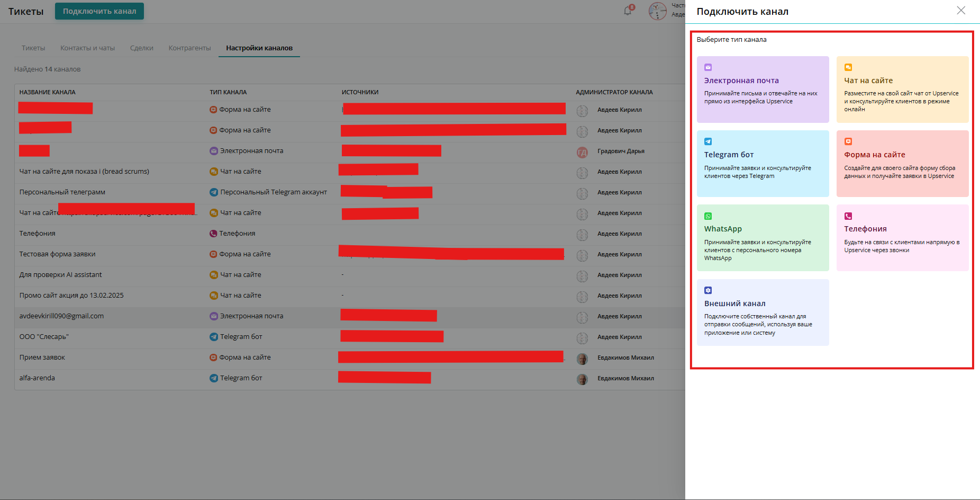Click the Градович Дарья administrator name
Screen dimensions: 980x500
621,151
